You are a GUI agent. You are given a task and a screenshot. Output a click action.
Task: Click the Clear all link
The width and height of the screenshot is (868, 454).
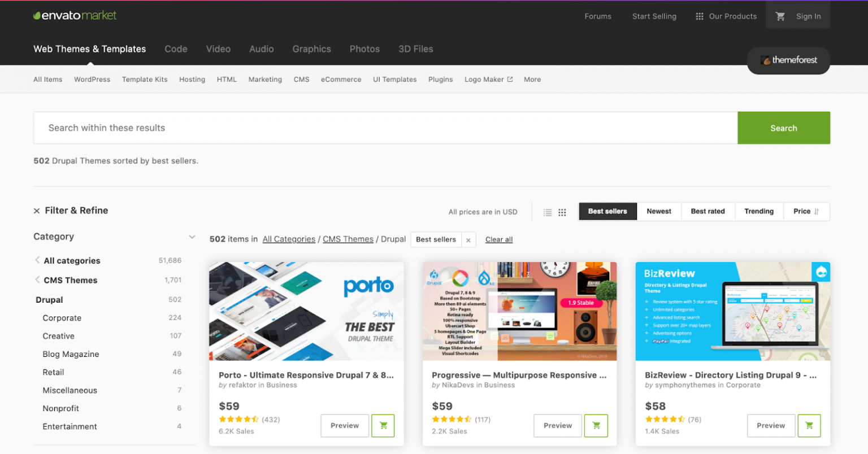pos(498,239)
